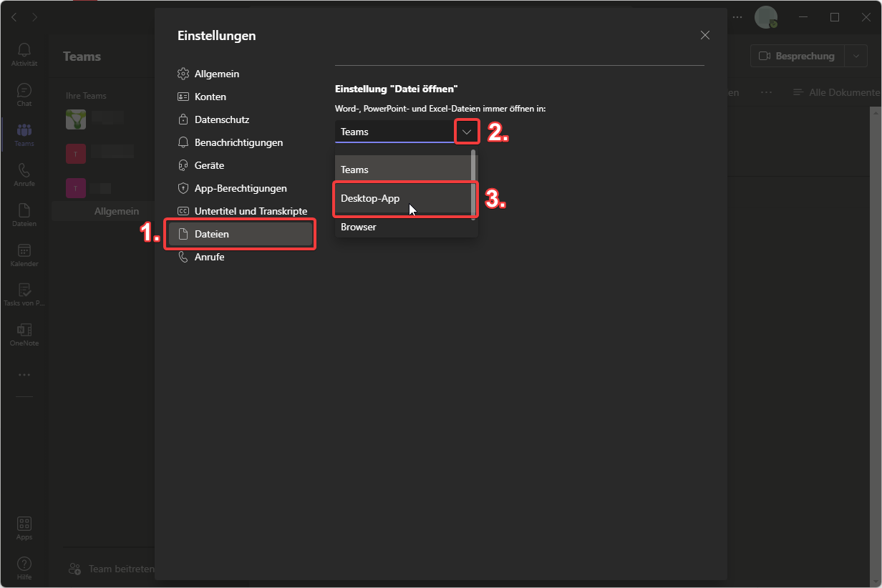Maximize the Teams window
The width and height of the screenshot is (882, 588).
[835, 17]
